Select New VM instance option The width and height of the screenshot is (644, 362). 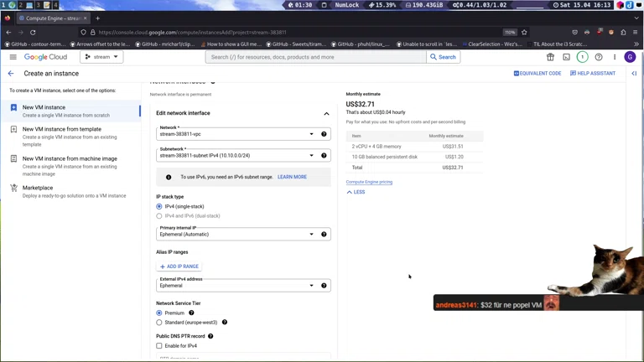(70, 111)
